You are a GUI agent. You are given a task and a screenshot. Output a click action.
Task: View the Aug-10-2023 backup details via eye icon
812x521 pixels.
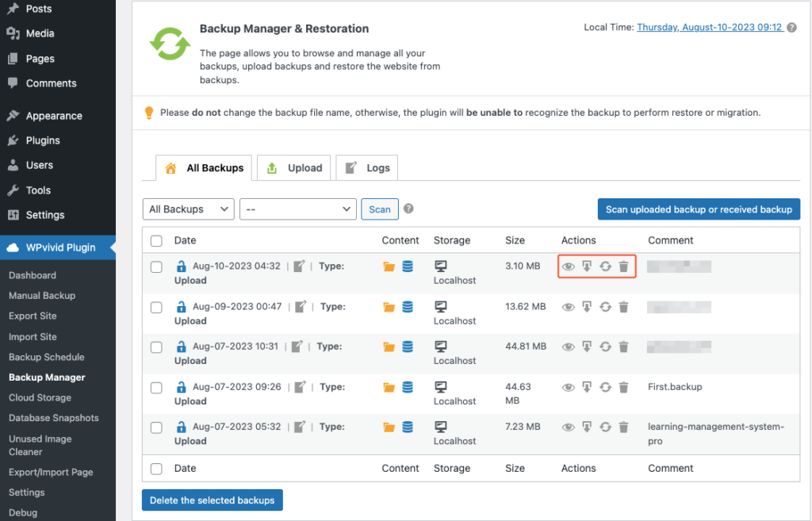click(x=569, y=266)
